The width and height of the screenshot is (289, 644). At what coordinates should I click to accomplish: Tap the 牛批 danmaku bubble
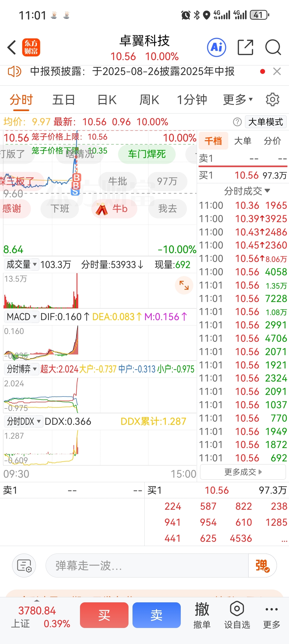coord(117,181)
